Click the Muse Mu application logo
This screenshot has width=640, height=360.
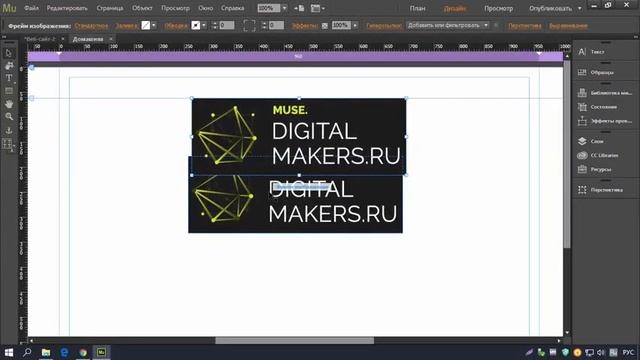(9, 8)
